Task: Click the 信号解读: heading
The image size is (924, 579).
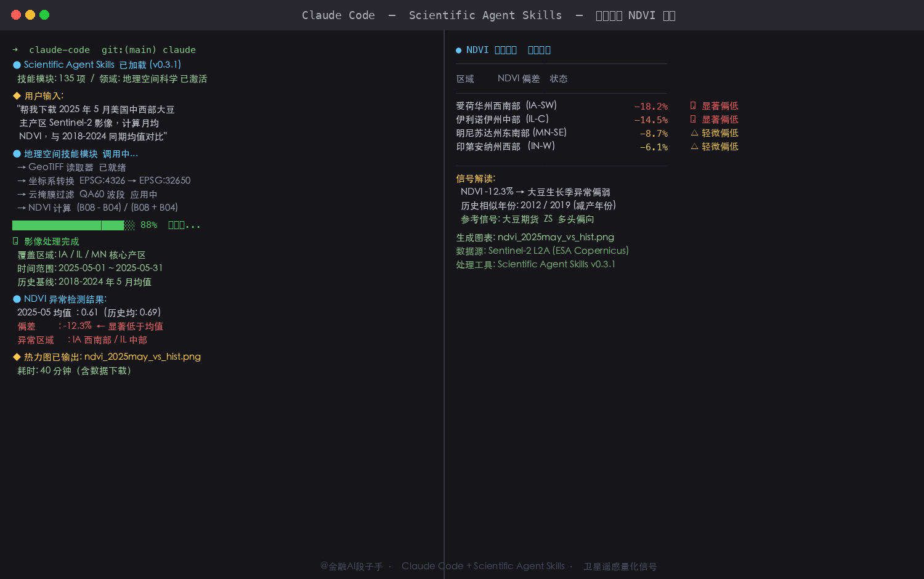Action: 476,179
